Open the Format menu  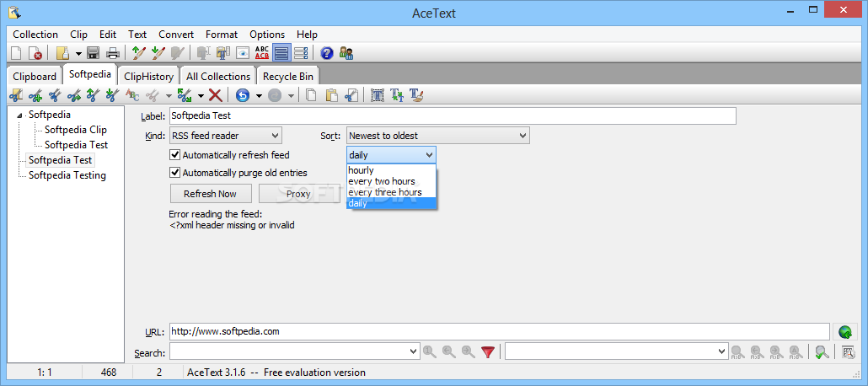pos(222,35)
